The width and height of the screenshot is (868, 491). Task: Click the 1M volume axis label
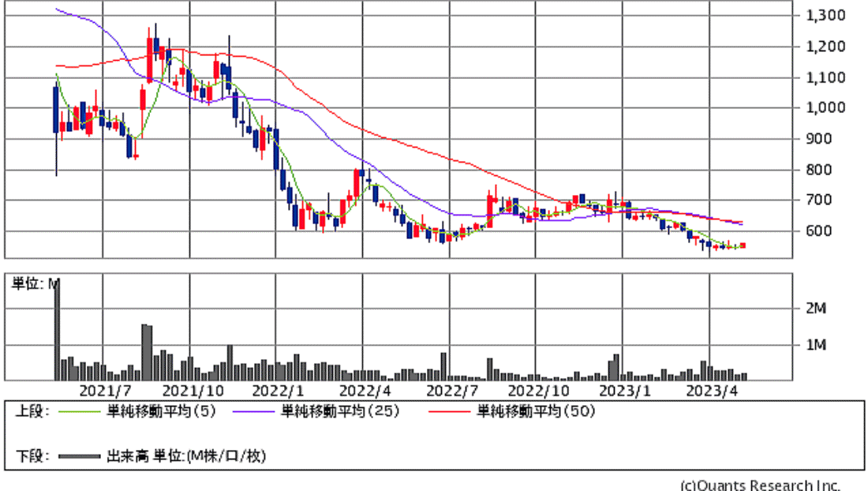pyautogui.click(x=816, y=345)
